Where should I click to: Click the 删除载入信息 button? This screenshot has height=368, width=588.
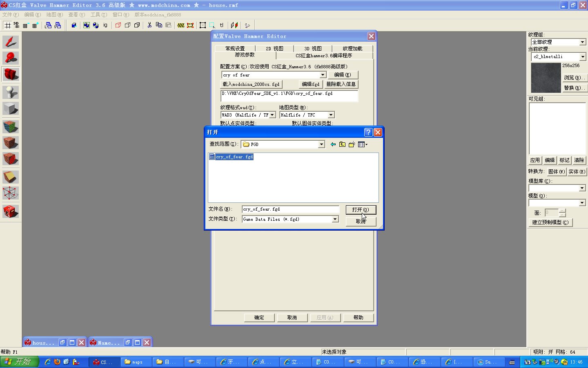tap(341, 84)
